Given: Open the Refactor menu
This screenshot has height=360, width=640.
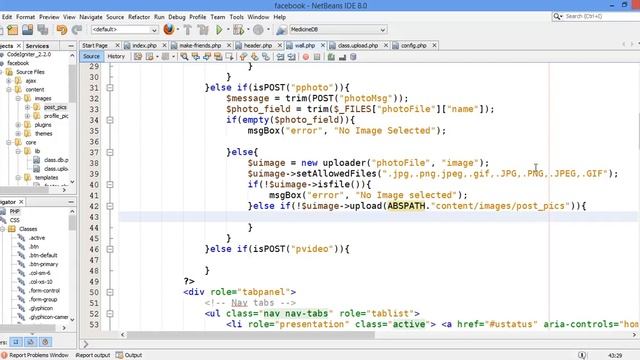Looking at the screenshot, I should coord(139,17).
